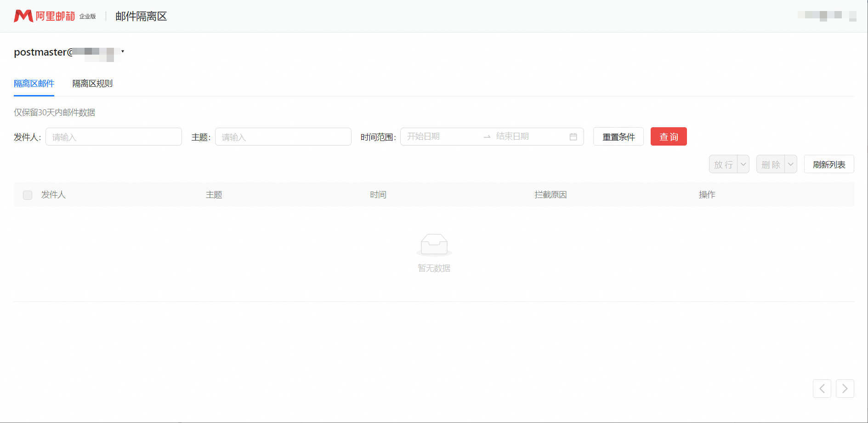
Task: Focus the 发件人 input field
Action: (x=113, y=137)
